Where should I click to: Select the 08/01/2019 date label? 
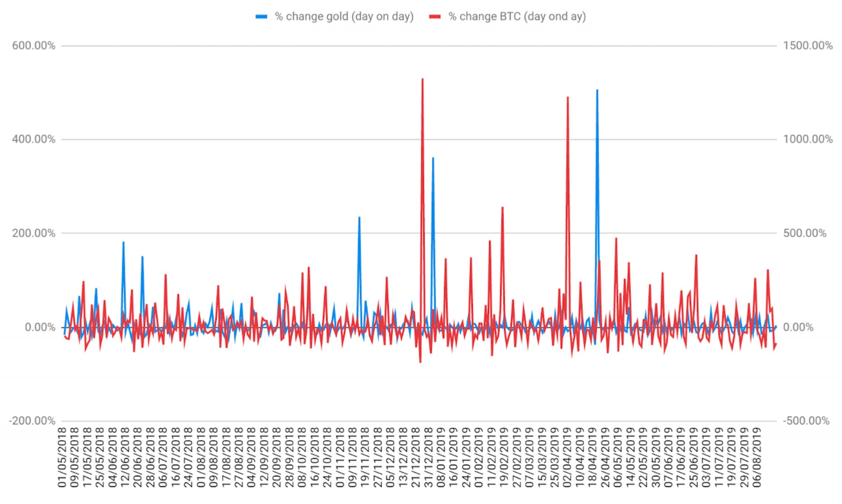[441, 457]
